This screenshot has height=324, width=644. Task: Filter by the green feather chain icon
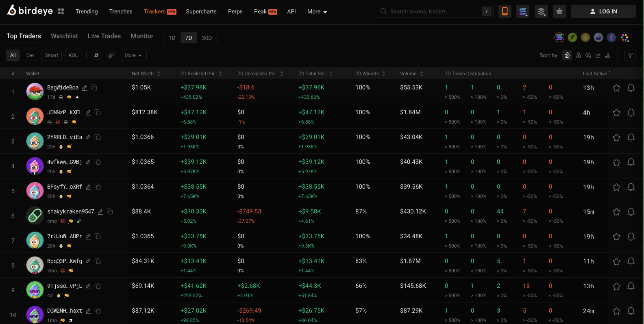(572, 37)
